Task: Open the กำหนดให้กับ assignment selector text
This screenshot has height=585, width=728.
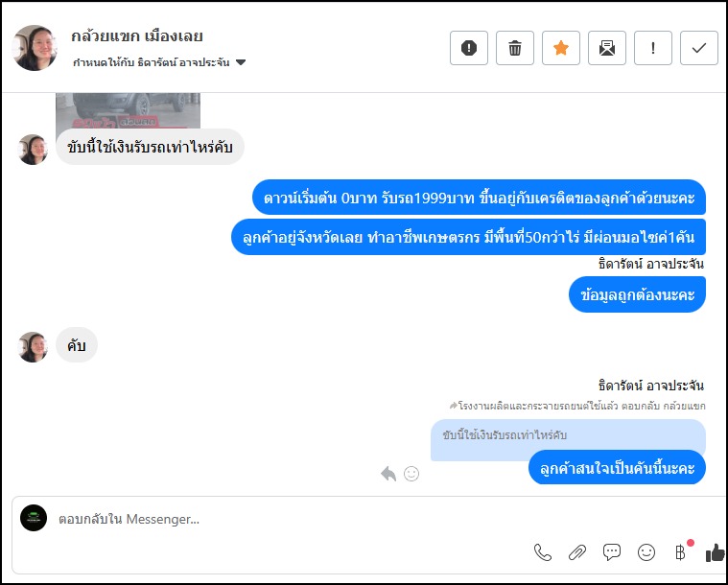Action: [151, 62]
